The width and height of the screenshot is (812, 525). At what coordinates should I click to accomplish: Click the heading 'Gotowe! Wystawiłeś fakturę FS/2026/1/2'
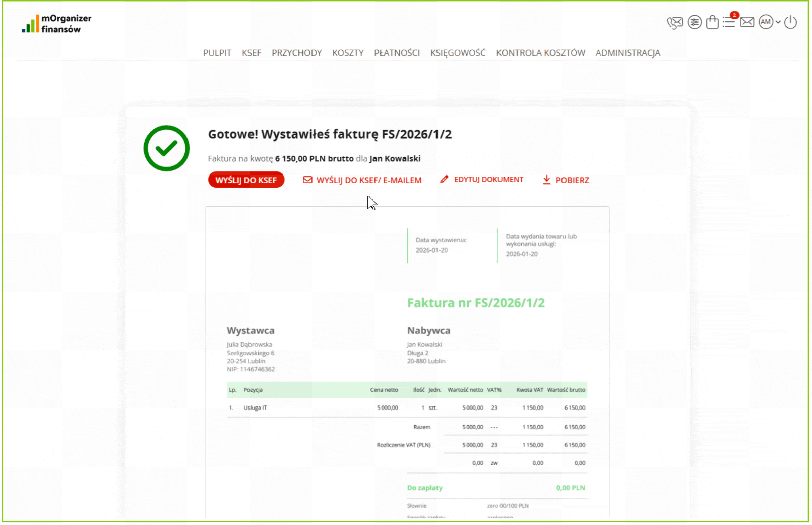click(x=330, y=134)
